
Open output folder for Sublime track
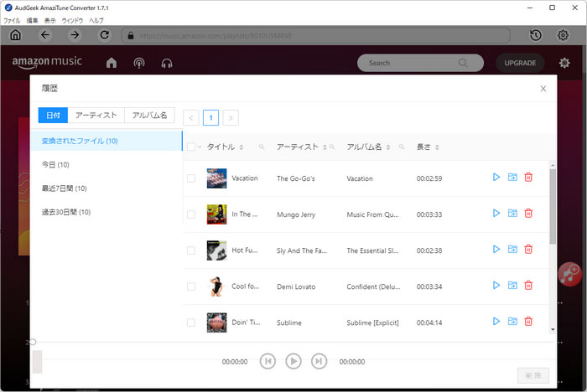[512, 322]
